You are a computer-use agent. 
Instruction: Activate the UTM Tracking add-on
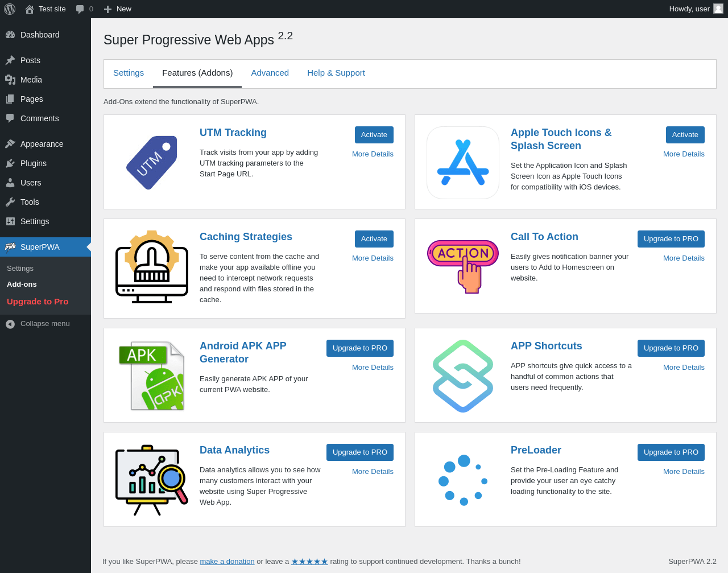tap(374, 135)
